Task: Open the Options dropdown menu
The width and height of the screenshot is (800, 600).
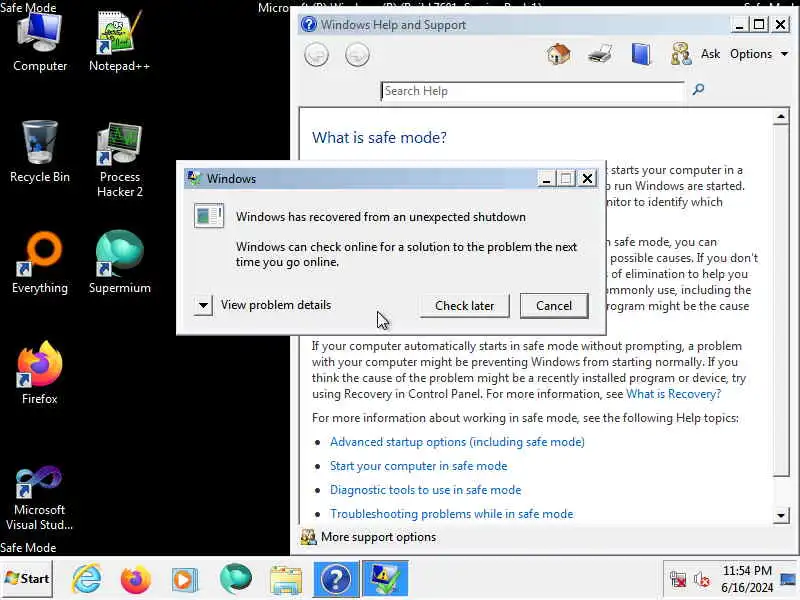Action: click(759, 54)
